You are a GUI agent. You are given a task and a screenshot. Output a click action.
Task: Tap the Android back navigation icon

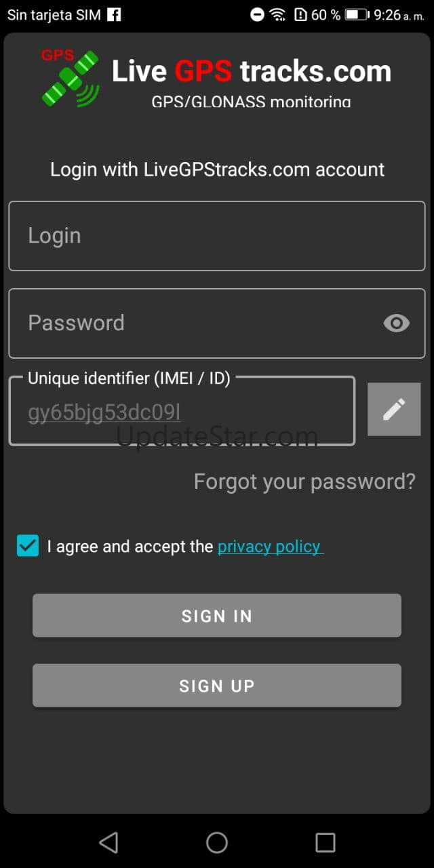[x=108, y=842]
